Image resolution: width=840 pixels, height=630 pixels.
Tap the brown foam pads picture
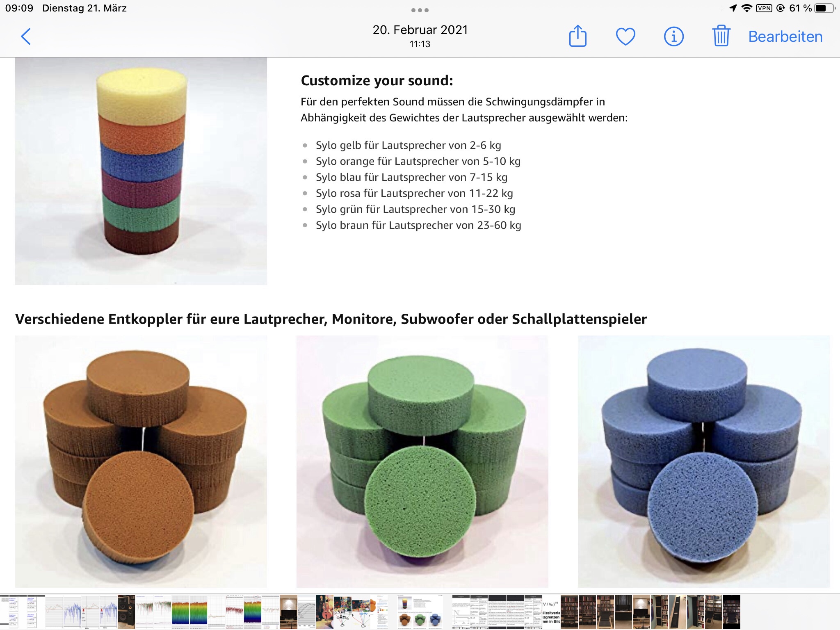coord(141,461)
